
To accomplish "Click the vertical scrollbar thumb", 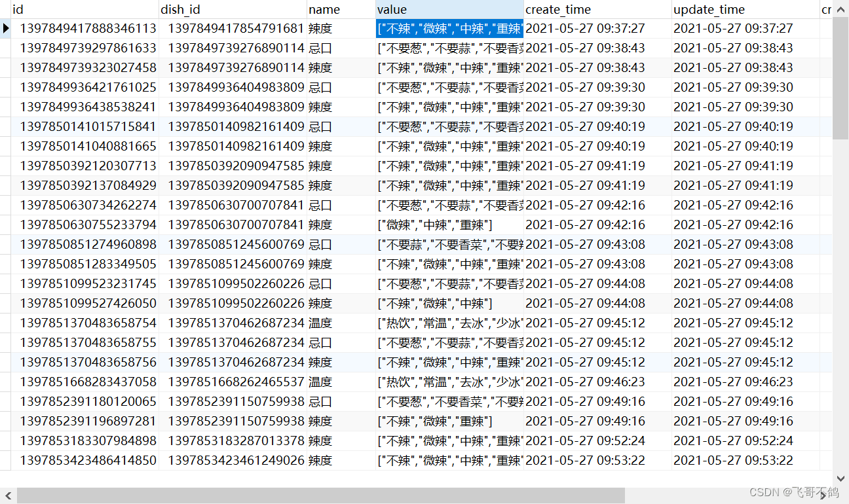I will [840, 79].
